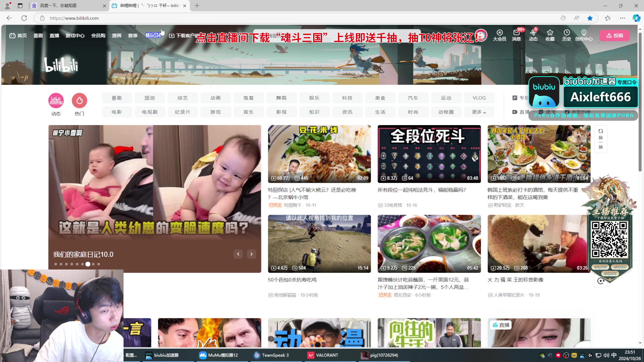The image size is (644, 362).
Task: Open 首页 in the top navigation
Action: click(18, 35)
